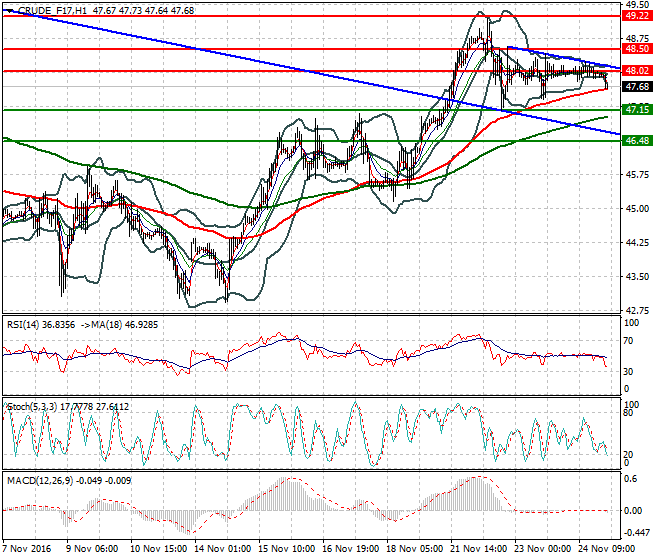The image size is (660, 560).
Task: Click the CRUDE_F17,H1 chart title text
Action: 52,11
